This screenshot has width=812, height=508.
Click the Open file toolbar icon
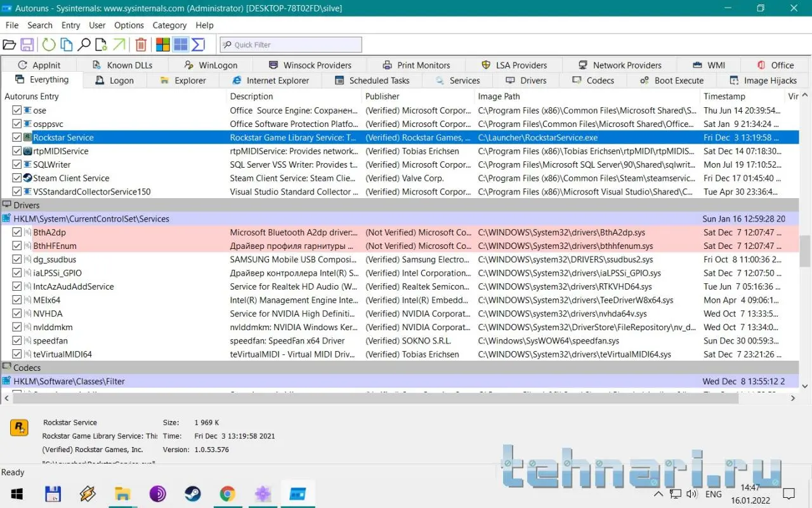10,44
